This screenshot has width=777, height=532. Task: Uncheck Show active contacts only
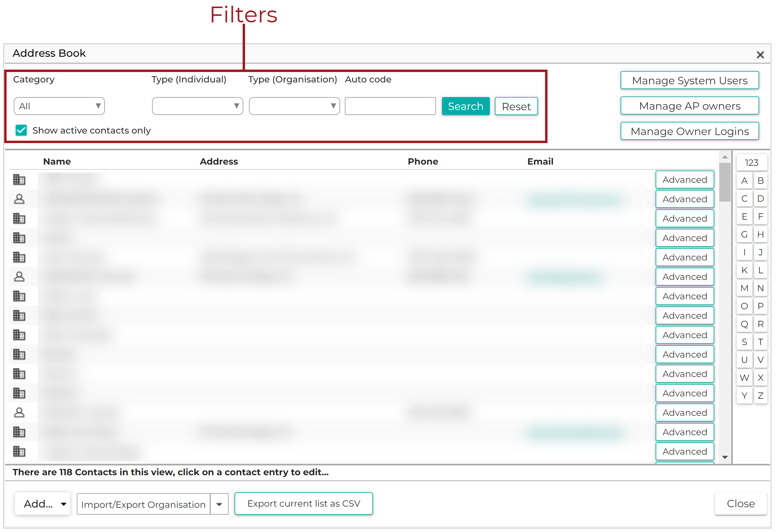(22, 130)
